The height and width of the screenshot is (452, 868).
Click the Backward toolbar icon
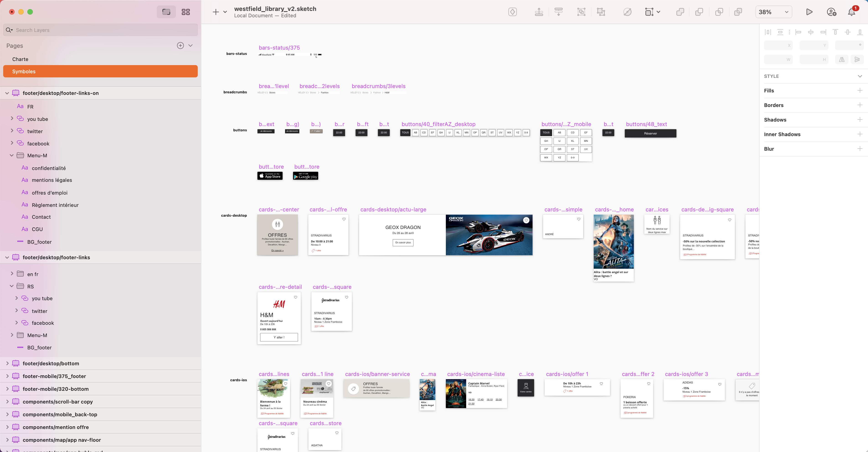point(558,12)
